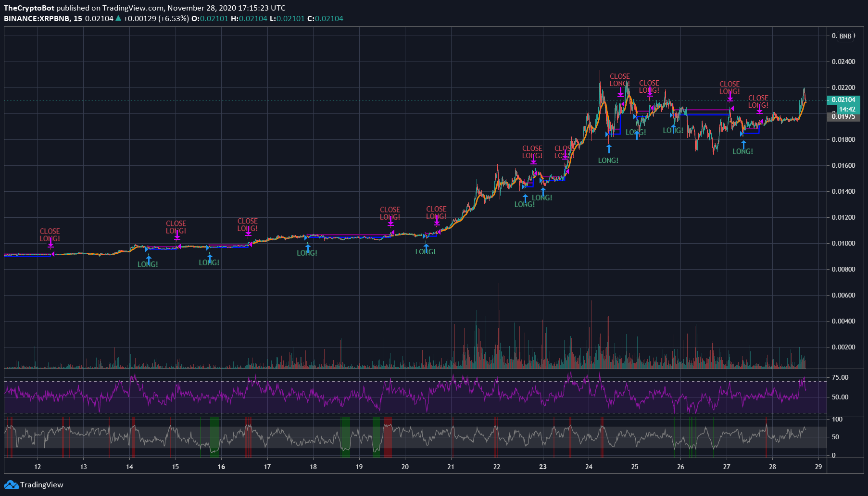Click blue up arrow above LONG! just before date 23
Screen dimensions: 868x496
(x=543, y=191)
